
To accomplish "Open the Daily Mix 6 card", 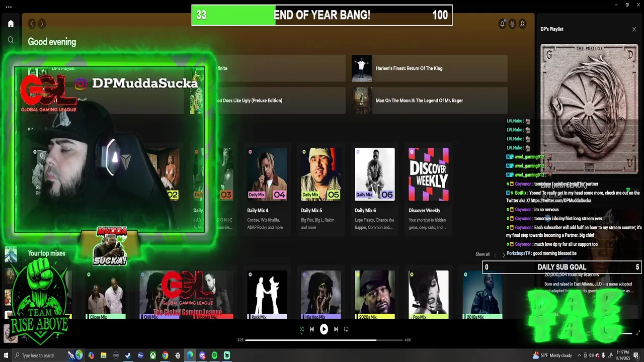I will [x=375, y=189].
